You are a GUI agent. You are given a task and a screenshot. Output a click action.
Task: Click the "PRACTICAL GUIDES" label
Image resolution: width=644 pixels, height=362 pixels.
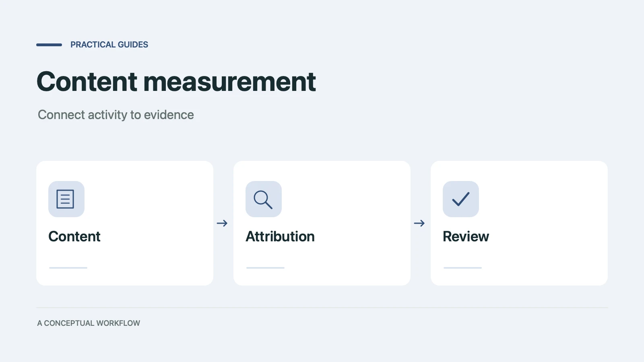click(x=109, y=45)
